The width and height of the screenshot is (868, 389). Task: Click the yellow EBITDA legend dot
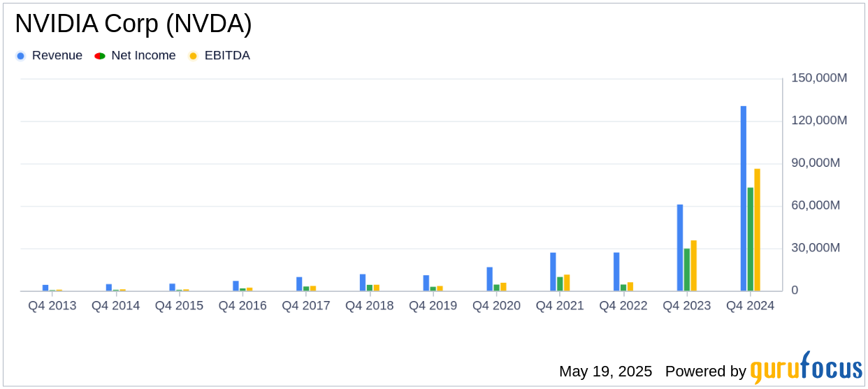[x=193, y=56]
